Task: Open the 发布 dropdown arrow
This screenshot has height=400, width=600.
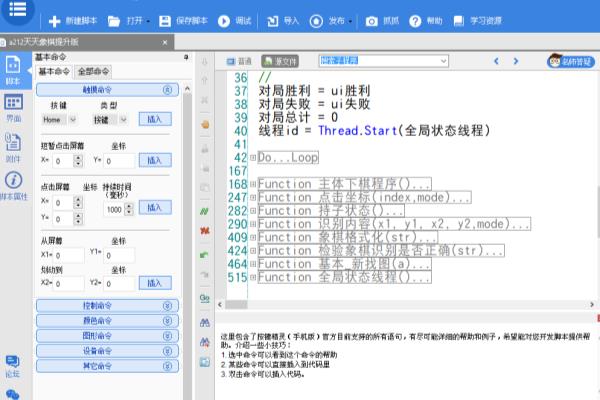Action: coord(350,21)
